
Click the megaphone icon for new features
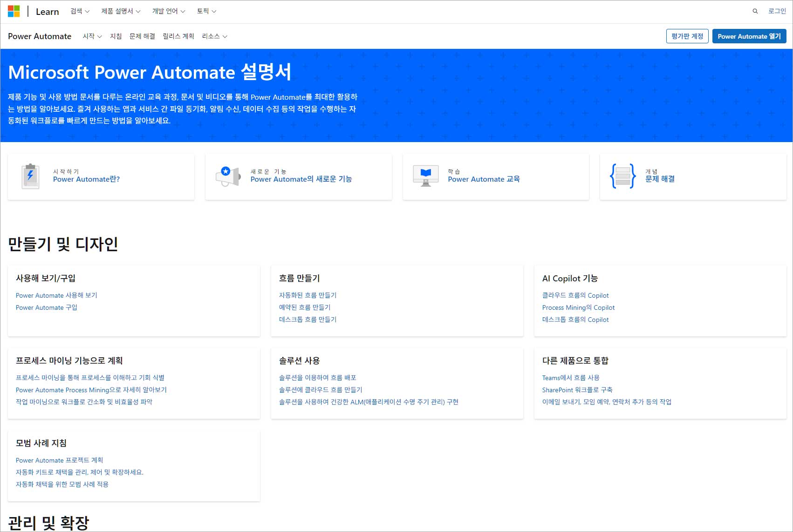pyautogui.click(x=227, y=176)
